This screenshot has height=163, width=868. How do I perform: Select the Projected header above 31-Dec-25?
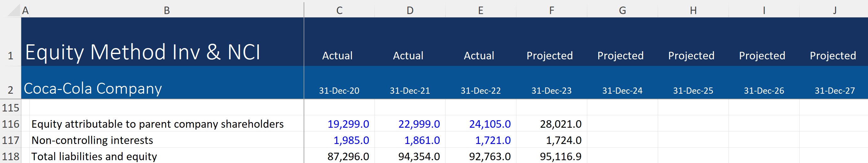[x=691, y=56]
